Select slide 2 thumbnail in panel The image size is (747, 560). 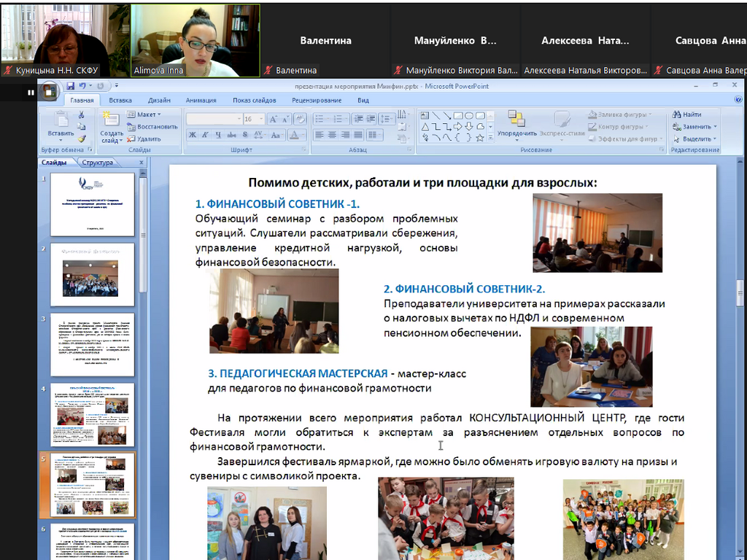pyautogui.click(x=93, y=275)
